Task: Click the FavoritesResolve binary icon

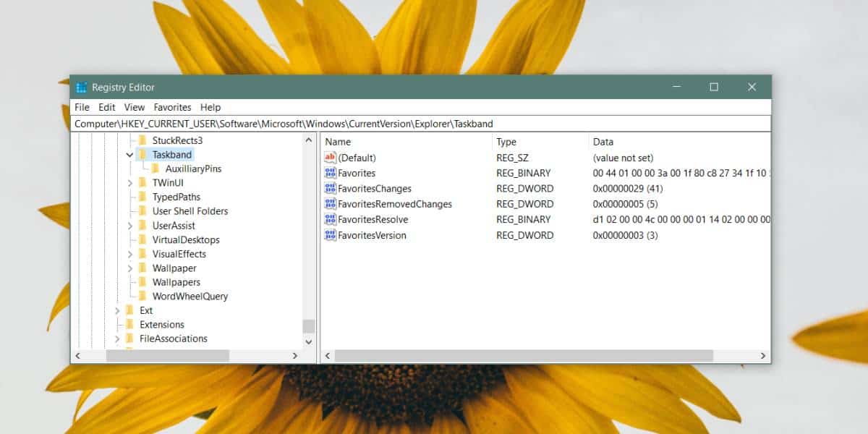Action: point(331,219)
